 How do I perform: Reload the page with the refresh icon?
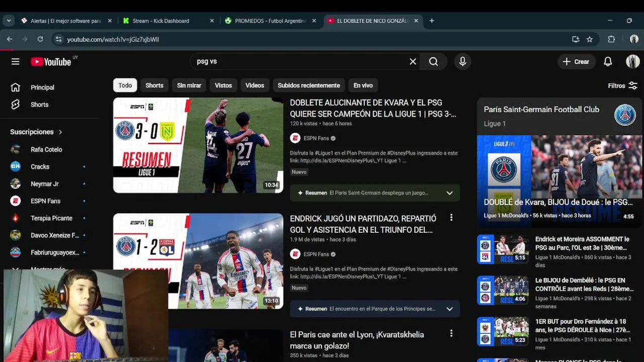pyautogui.click(x=40, y=39)
